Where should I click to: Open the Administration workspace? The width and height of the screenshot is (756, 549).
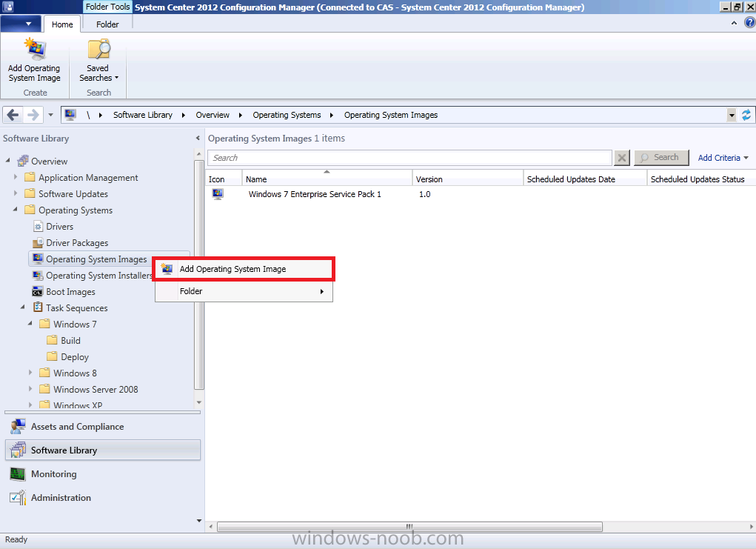pyautogui.click(x=103, y=497)
